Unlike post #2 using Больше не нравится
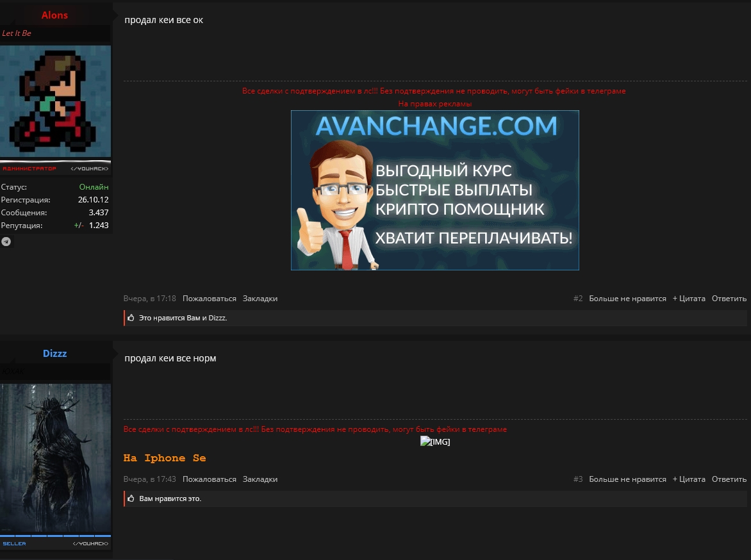Screen dimensions: 751x560 pyautogui.click(x=627, y=299)
